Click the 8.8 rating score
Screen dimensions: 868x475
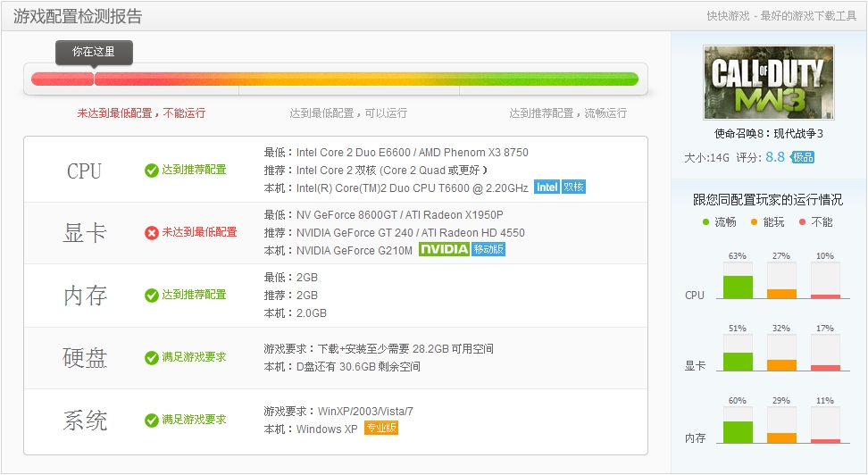tap(775, 157)
